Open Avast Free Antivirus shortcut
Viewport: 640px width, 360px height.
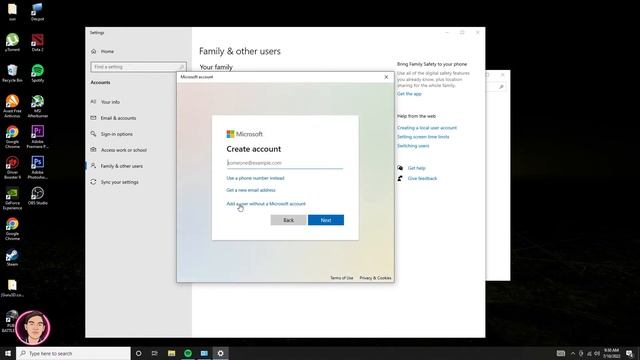12,106
